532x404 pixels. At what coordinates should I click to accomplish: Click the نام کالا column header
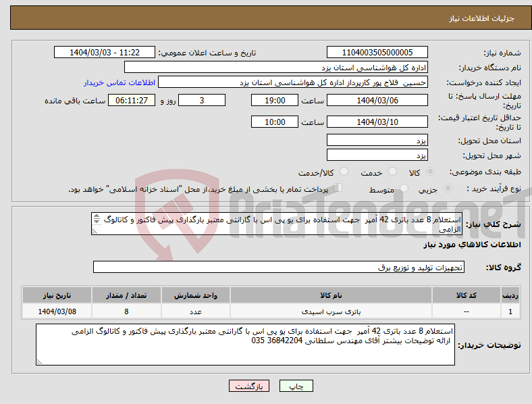tap(331, 295)
